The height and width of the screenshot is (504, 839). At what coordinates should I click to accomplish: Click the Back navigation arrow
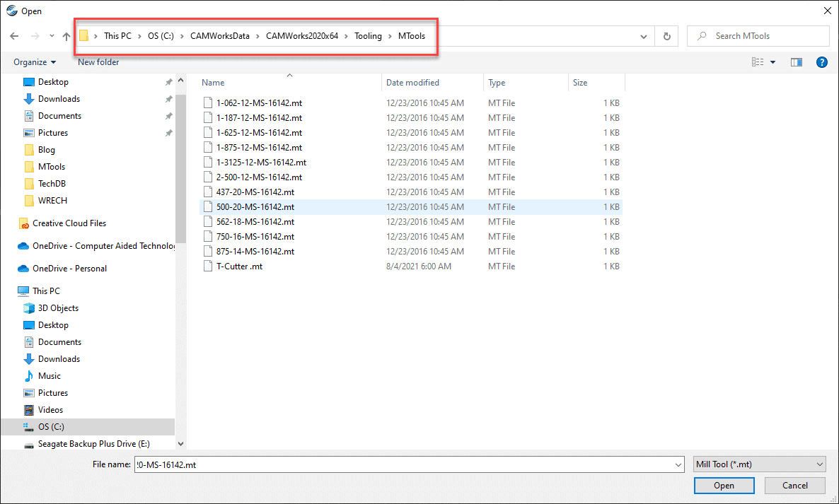(14, 36)
